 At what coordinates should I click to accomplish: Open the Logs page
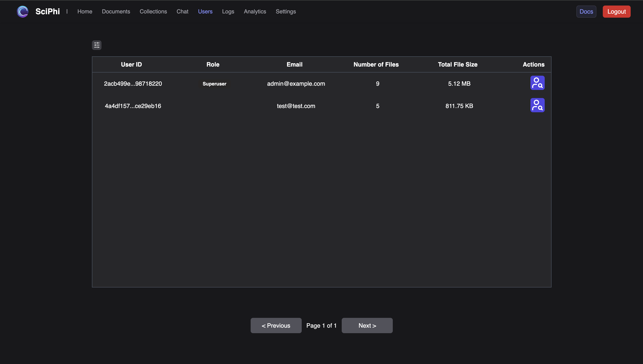click(228, 11)
